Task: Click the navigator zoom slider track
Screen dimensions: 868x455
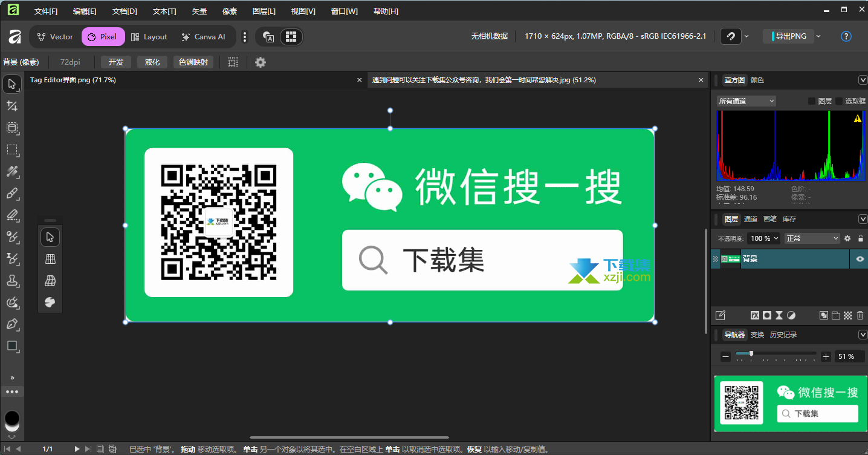Action: tap(776, 354)
